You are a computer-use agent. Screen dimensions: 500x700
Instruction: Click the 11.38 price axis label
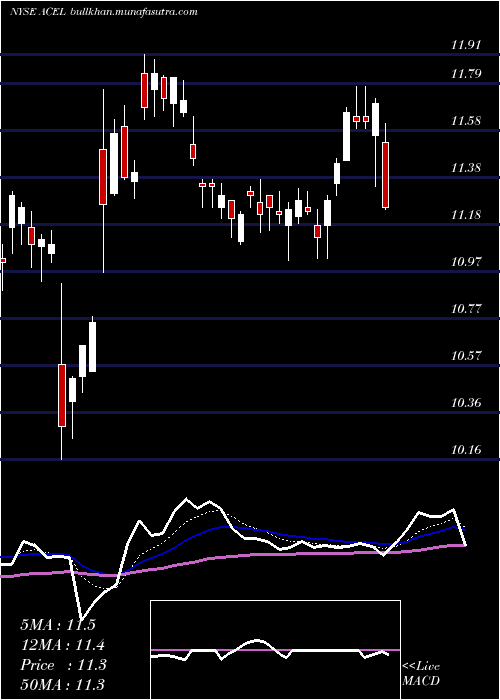tap(466, 168)
